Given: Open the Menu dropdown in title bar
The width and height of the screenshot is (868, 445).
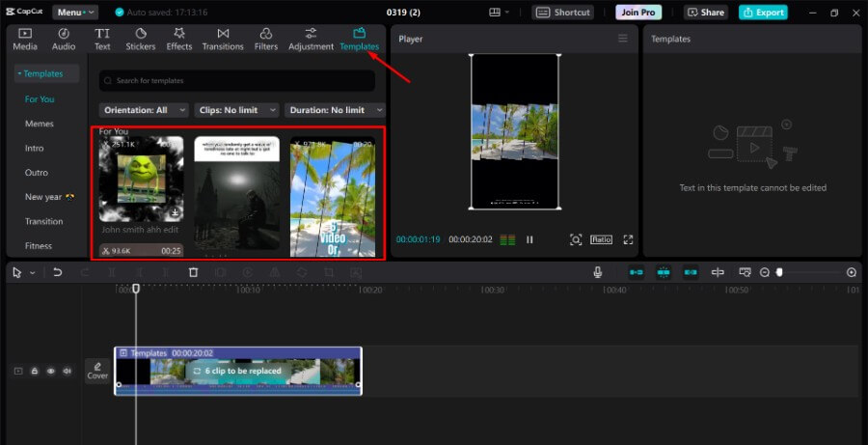Looking at the screenshot, I should pyautogui.click(x=75, y=13).
